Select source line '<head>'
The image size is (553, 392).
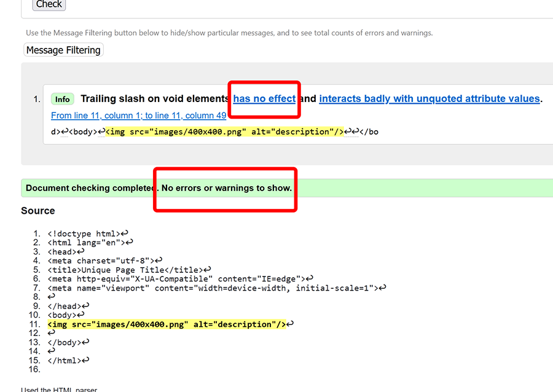[x=62, y=252]
